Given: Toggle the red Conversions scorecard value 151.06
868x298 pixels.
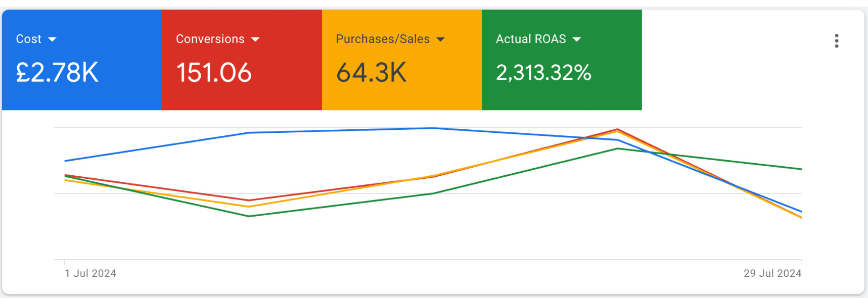Looking at the screenshot, I should [x=214, y=73].
